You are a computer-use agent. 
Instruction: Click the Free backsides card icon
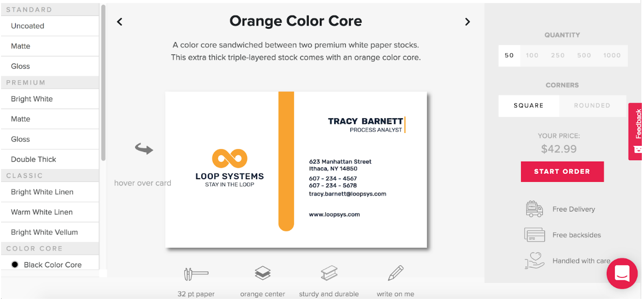click(534, 235)
